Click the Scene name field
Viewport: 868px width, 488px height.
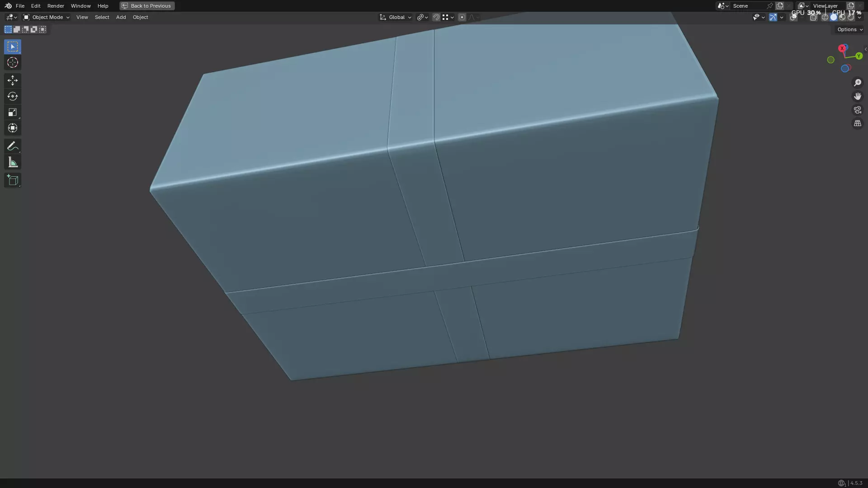pyautogui.click(x=747, y=6)
